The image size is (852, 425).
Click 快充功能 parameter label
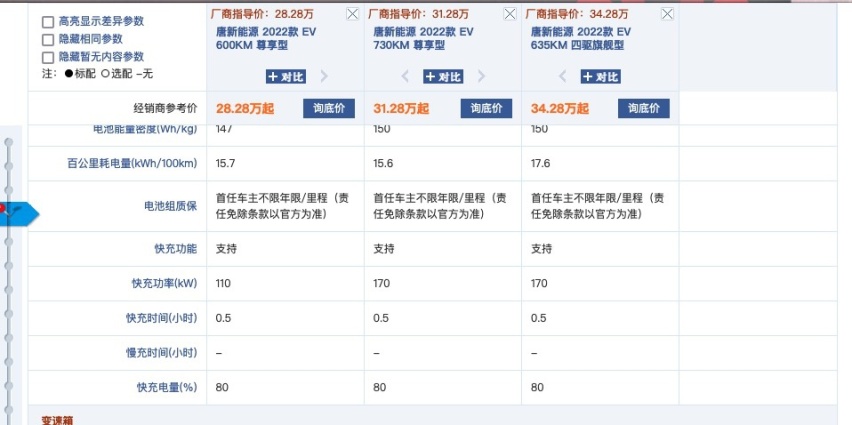click(x=176, y=249)
